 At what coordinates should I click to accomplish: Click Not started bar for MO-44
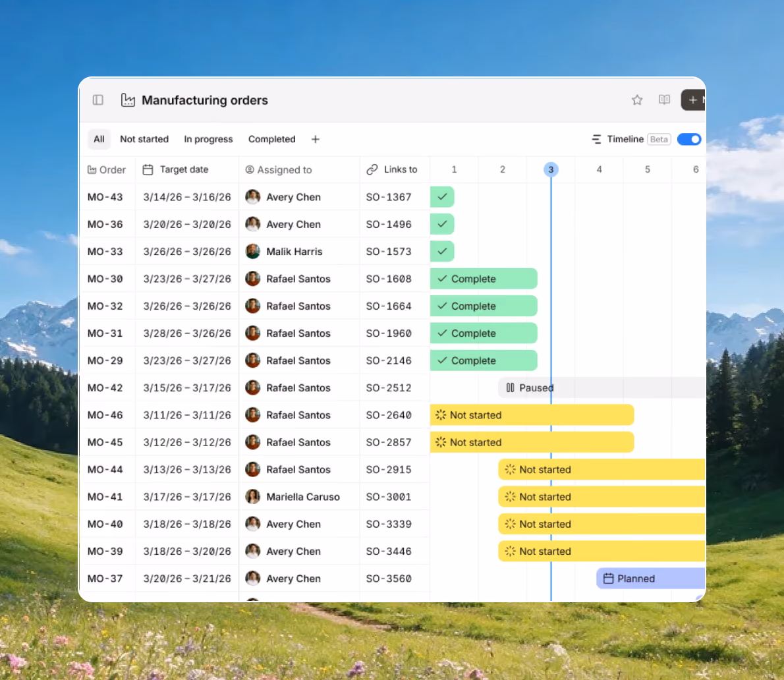602,470
